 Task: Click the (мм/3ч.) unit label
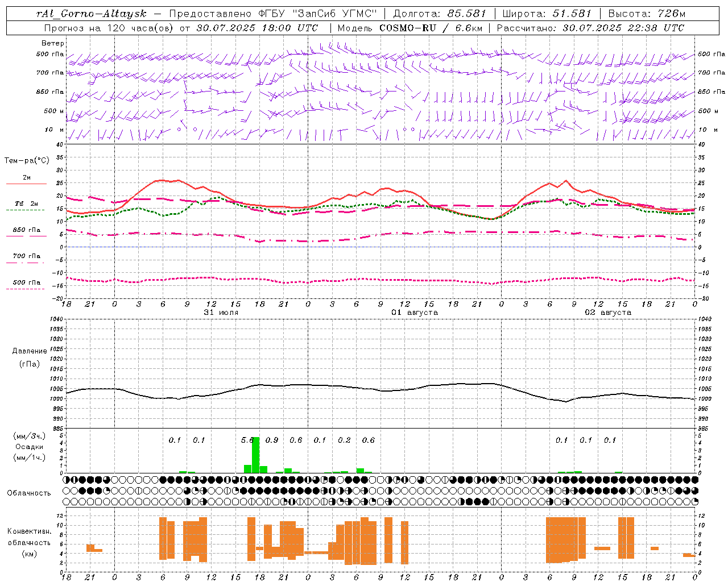(x=29, y=436)
